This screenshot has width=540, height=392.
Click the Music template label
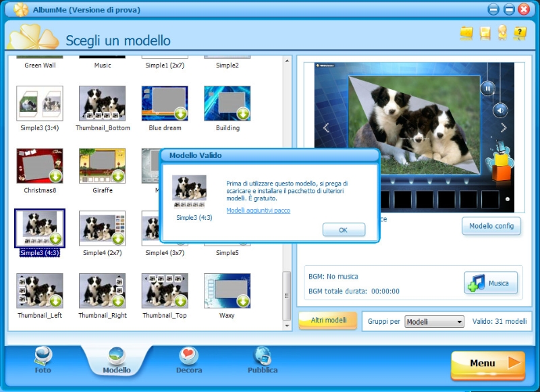pos(103,65)
